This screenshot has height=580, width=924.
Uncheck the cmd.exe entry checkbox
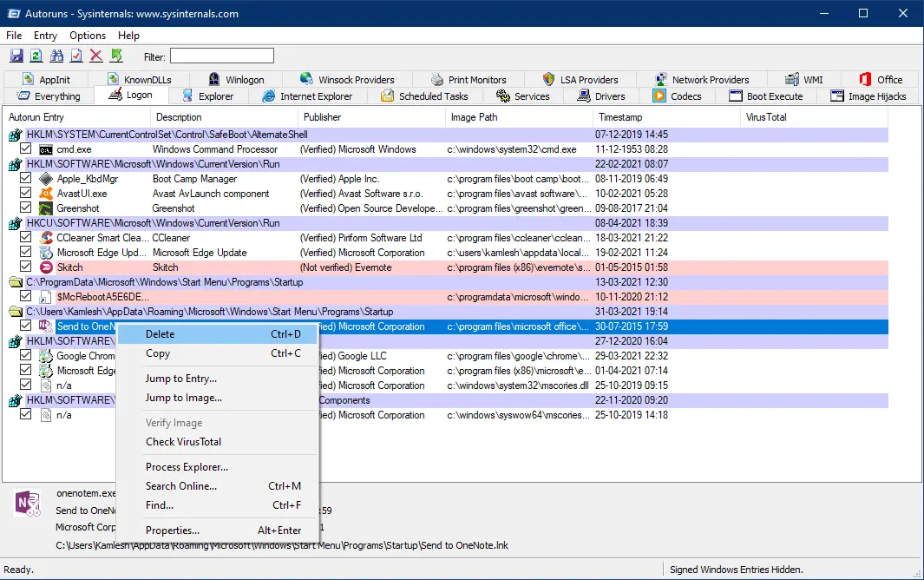coord(25,148)
